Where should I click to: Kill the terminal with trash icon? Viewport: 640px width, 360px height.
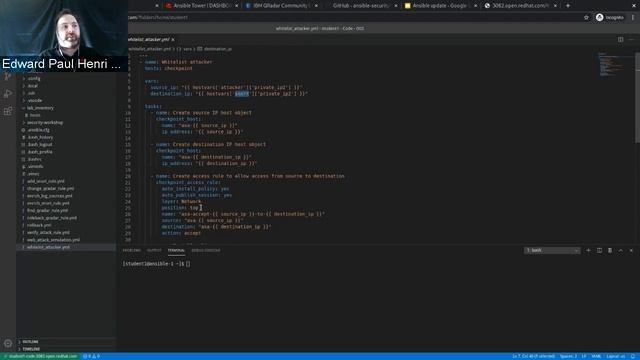(610, 250)
